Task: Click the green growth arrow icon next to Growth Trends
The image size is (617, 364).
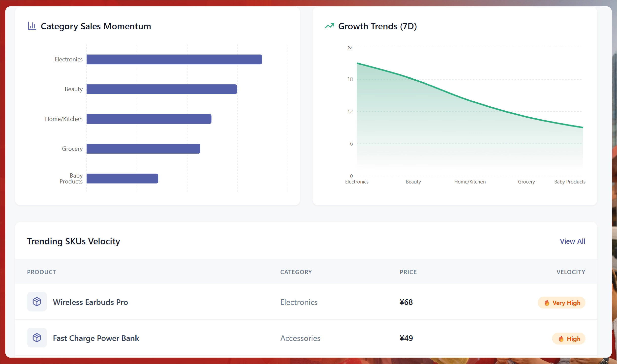Action: 329,26
